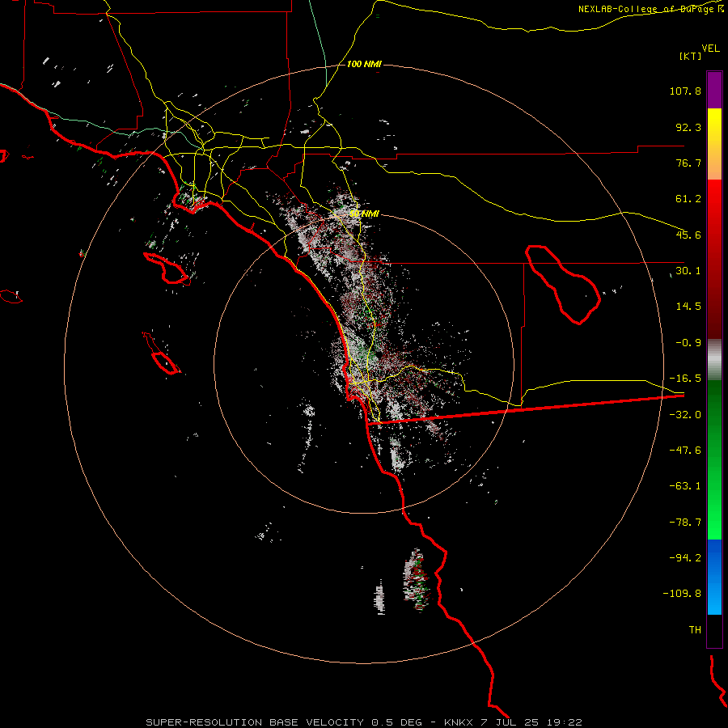Image resolution: width=728 pixels, height=728 pixels.
Task: Click the 14.5 velocity scale label
Action: [x=688, y=307]
